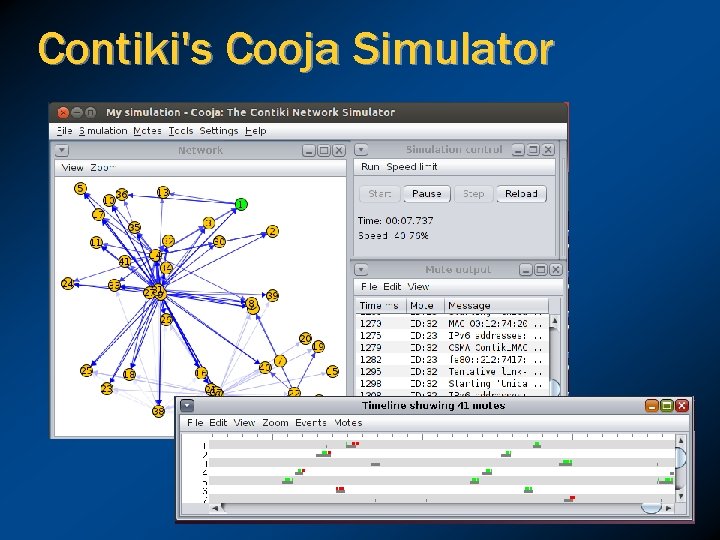Click the Start button

click(x=380, y=194)
